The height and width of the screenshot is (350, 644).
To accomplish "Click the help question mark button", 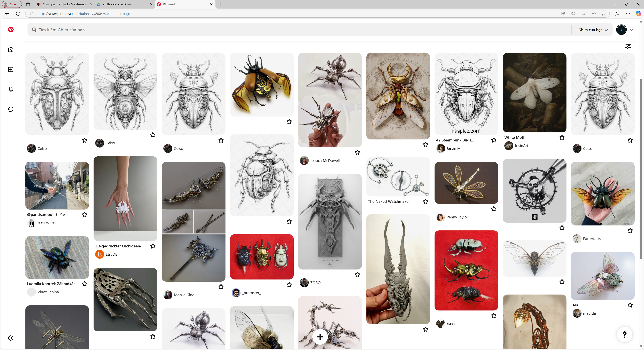I will 625,334.
